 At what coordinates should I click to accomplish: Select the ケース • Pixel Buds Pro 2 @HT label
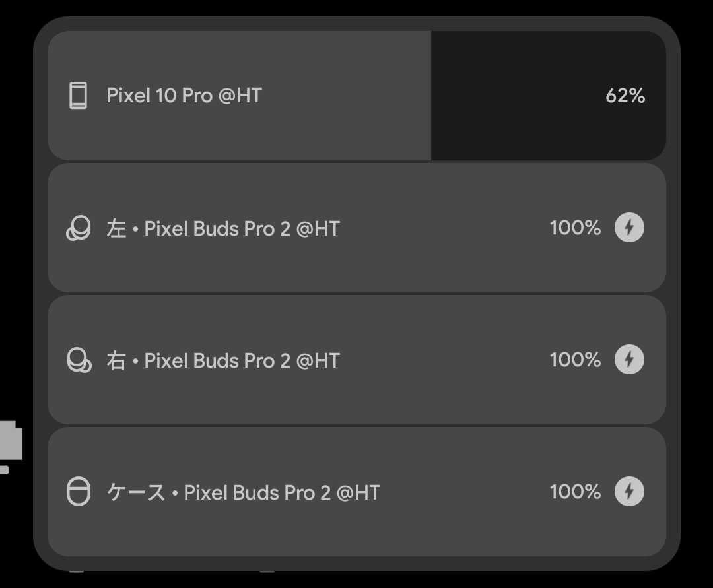pos(243,492)
